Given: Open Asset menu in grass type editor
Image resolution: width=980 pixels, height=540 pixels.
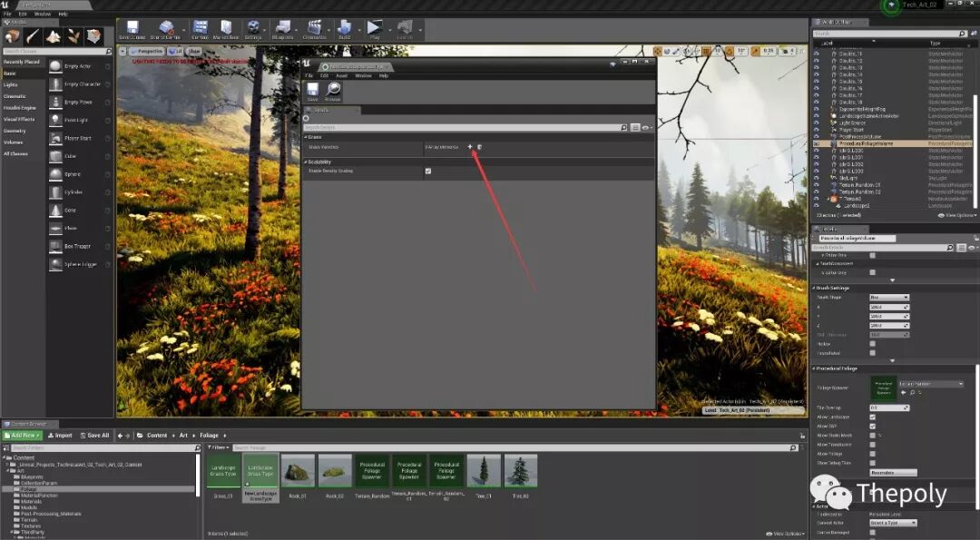Looking at the screenshot, I should (342, 75).
